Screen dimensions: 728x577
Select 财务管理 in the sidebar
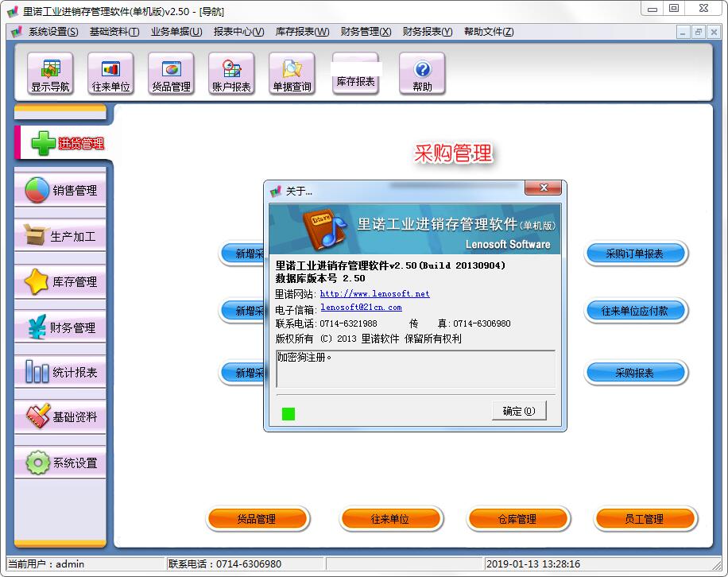click(60, 327)
